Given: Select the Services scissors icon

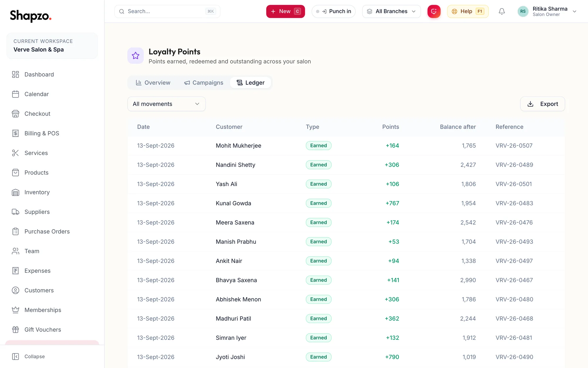Looking at the screenshot, I should pos(16,153).
